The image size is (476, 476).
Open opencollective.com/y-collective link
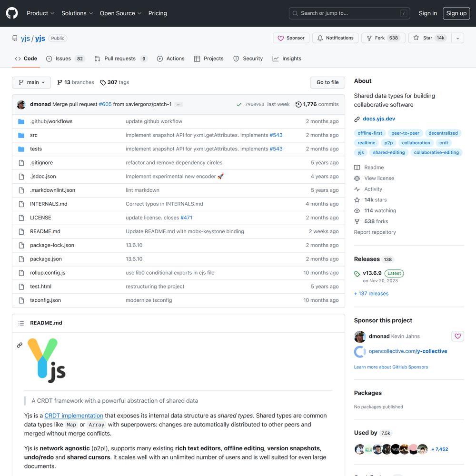click(408, 351)
